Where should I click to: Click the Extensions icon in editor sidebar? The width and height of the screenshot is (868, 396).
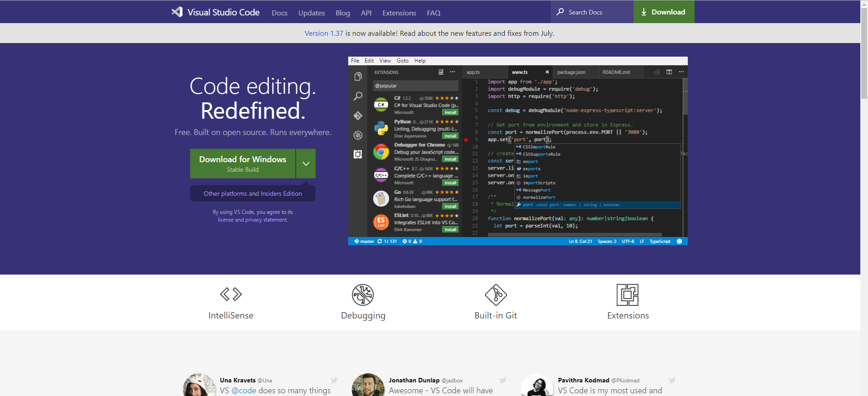[358, 154]
